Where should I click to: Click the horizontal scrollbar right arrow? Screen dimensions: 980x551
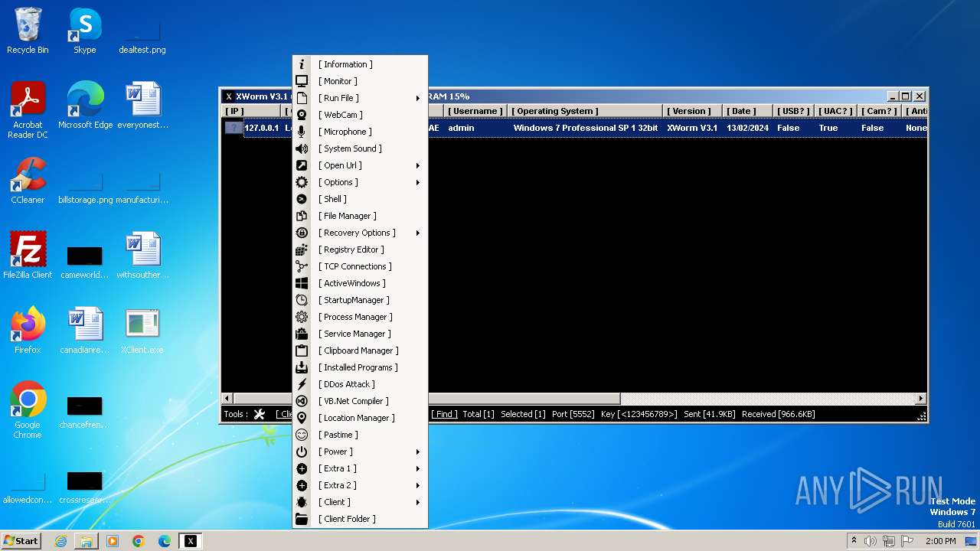click(920, 399)
